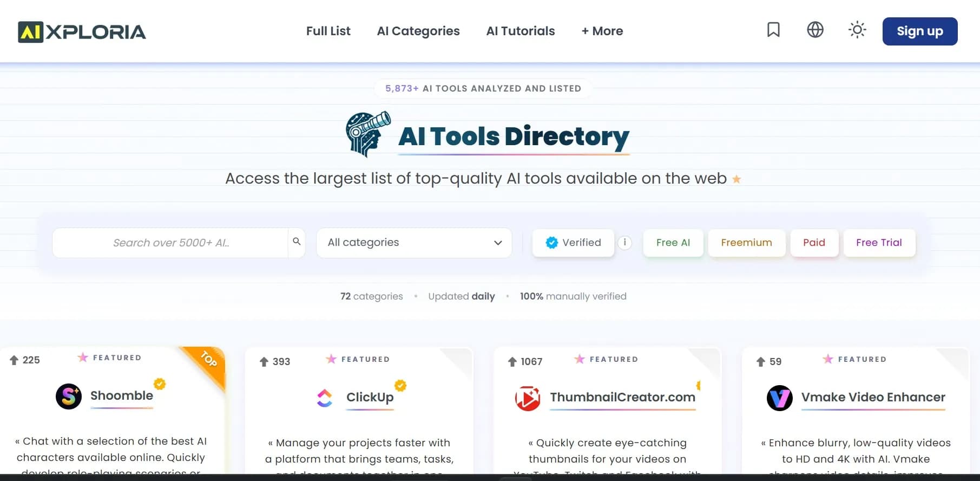Click the AI Tools Directory telescope head icon
980x481 pixels.
point(368,134)
